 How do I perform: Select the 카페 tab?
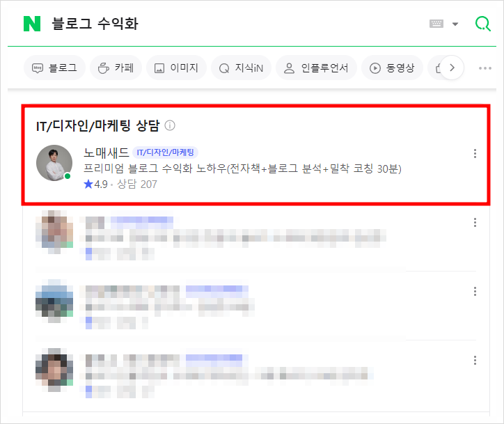tap(116, 68)
